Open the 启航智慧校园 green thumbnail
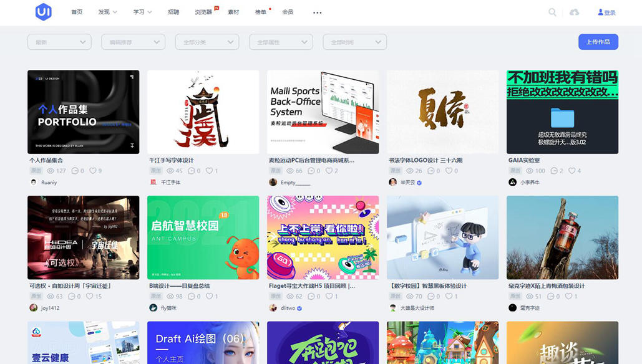Screen dimensions: 642x364 203,237
